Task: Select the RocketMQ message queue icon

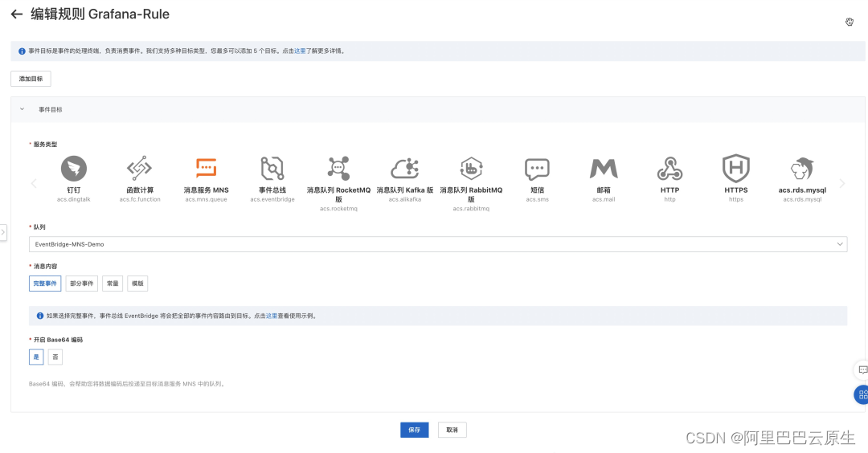Action: [338, 168]
